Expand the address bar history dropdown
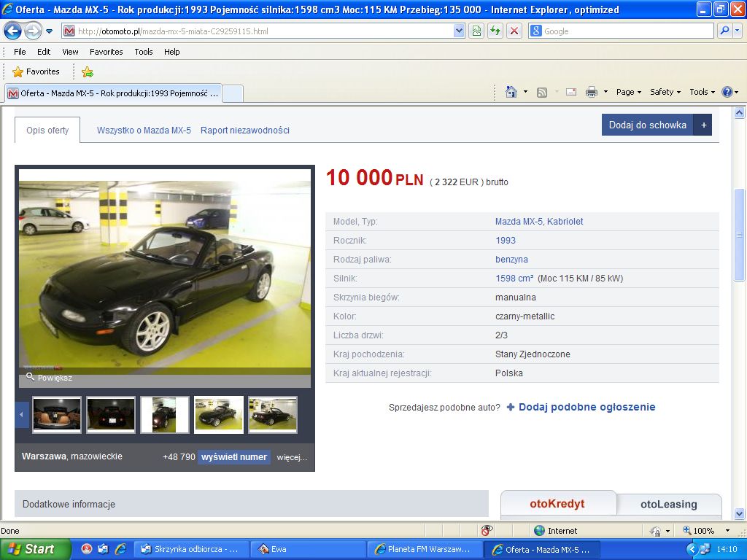 459,31
